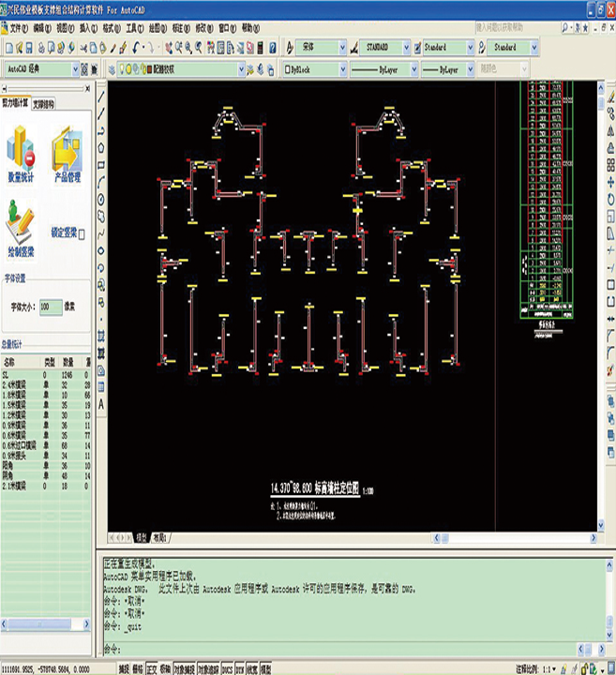Click the 绘制竖梁 draw beam icon
616x675 pixels.
click(x=22, y=225)
